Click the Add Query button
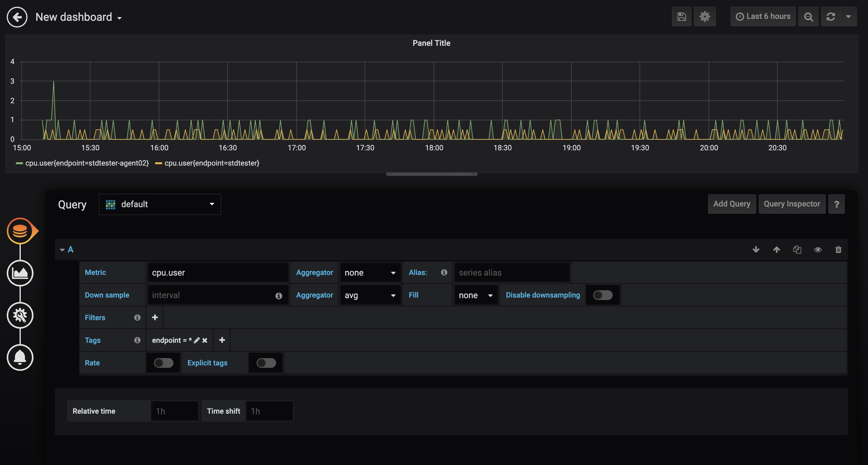This screenshot has width=868, height=465. pyautogui.click(x=731, y=204)
